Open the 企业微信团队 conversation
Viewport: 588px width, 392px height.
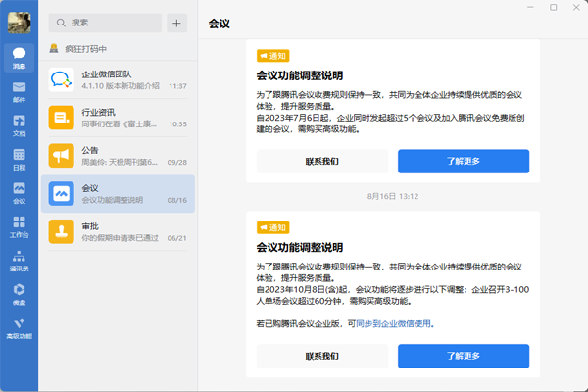pyautogui.click(x=118, y=80)
